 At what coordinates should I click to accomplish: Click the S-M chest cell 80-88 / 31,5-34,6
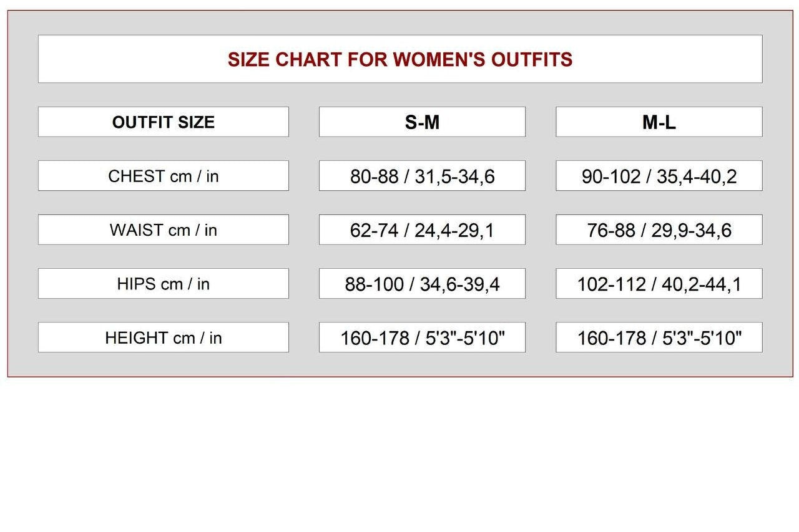tap(423, 176)
